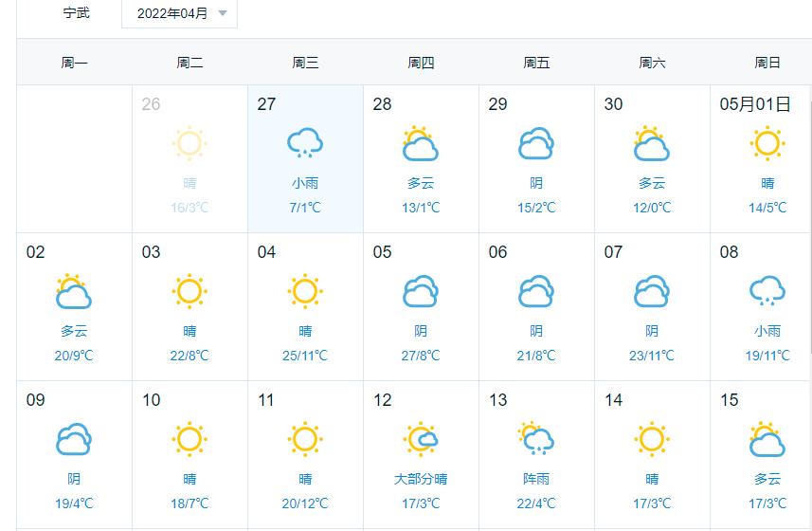Open the 2022年04月 month dropdown
The width and height of the screenshot is (812, 531).
[x=179, y=13]
